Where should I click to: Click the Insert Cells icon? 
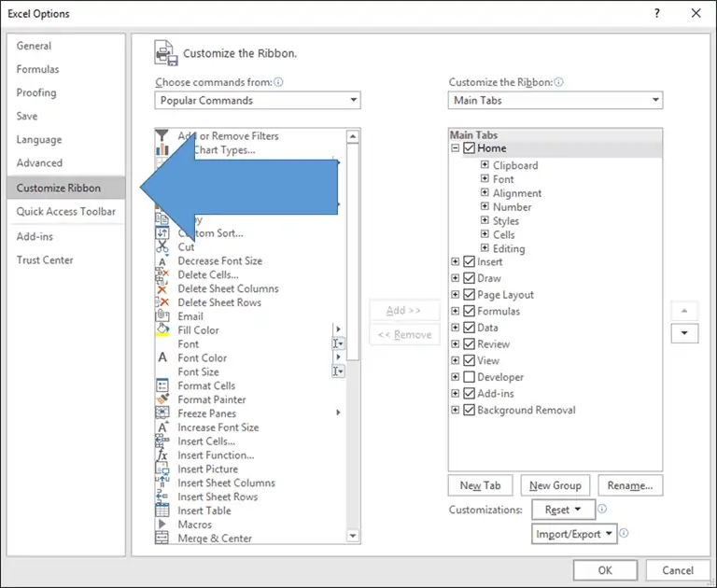pos(162,441)
